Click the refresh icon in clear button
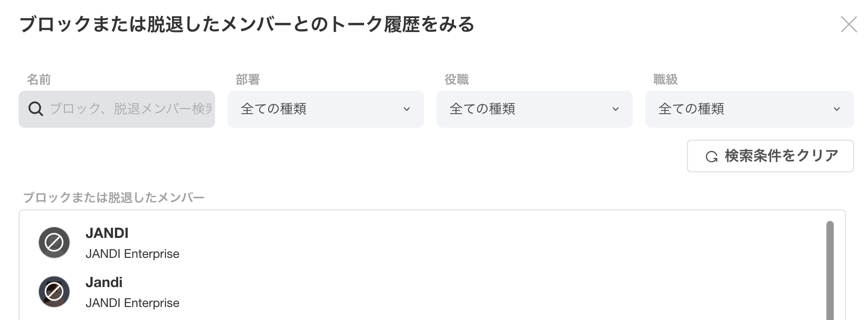Screen dimensions: 868x320 (x=711, y=157)
